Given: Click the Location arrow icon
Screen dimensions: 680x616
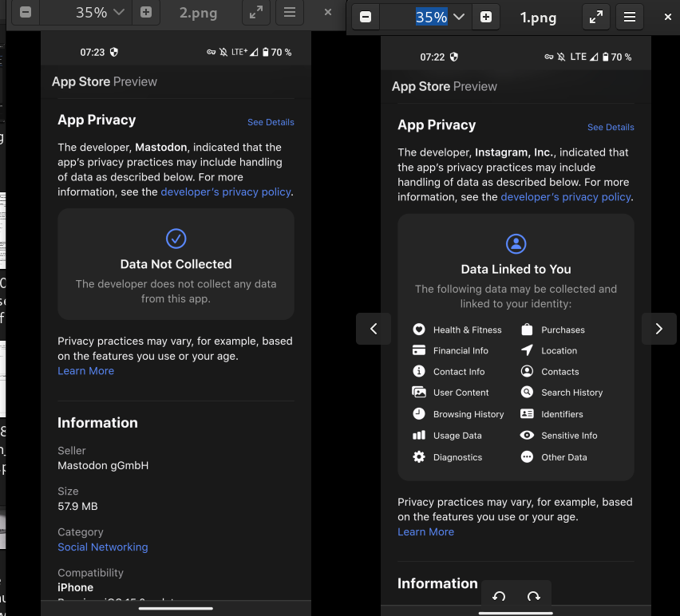Looking at the screenshot, I should [527, 350].
